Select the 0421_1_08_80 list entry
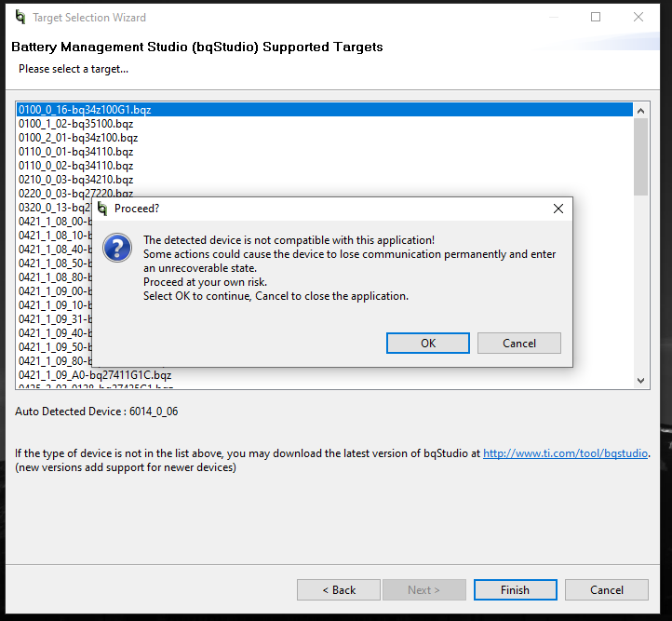The height and width of the screenshot is (621, 672). tap(55, 277)
